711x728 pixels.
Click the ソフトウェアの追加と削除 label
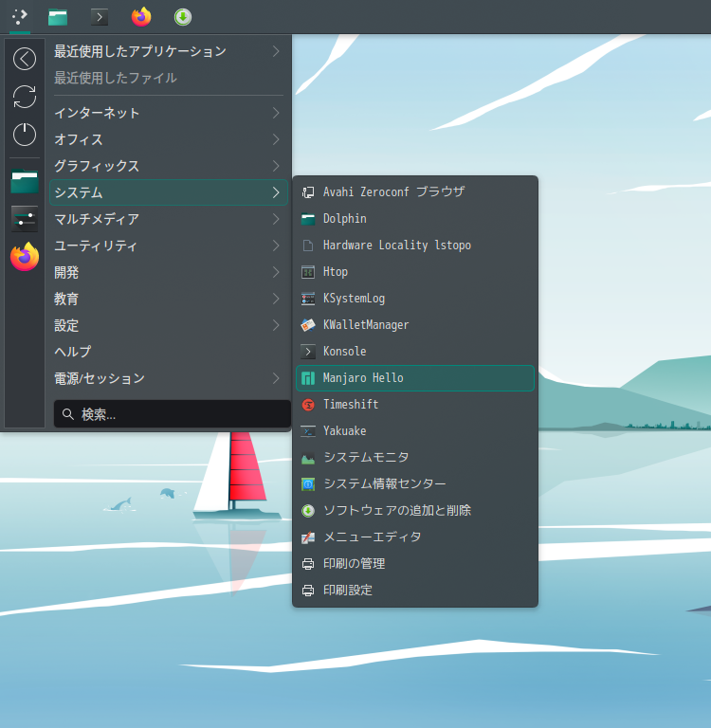pos(397,511)
